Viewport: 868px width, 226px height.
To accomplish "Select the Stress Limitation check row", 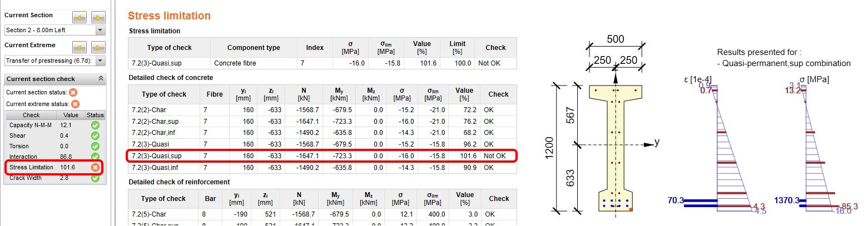I will click(x=54, y=167).
